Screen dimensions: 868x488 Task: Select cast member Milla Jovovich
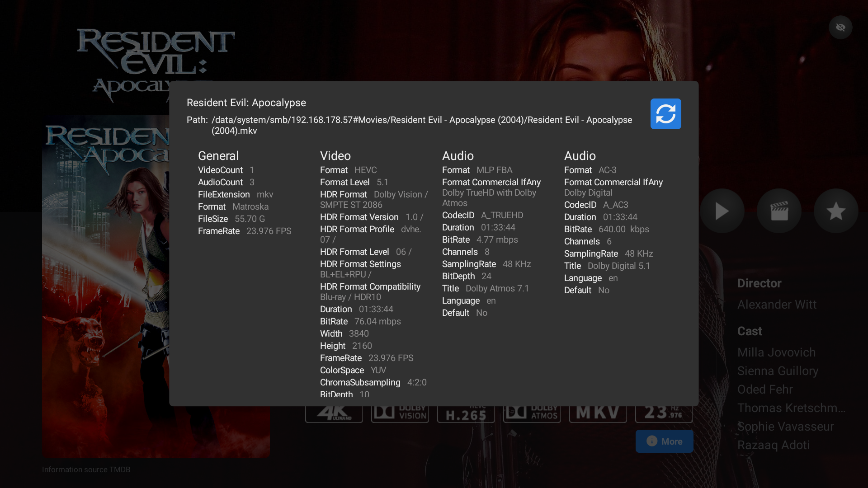point(776,352)
